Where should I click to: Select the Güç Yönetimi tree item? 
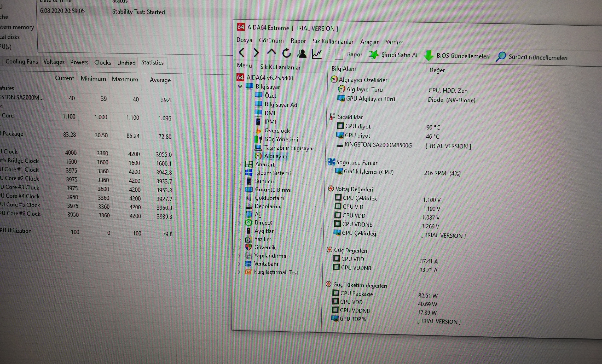281,139
